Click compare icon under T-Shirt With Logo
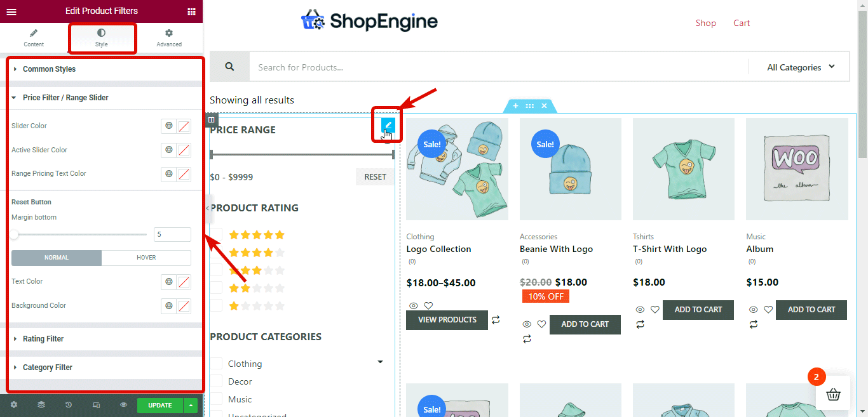868x417 pixels. click(x=640, y=324)
